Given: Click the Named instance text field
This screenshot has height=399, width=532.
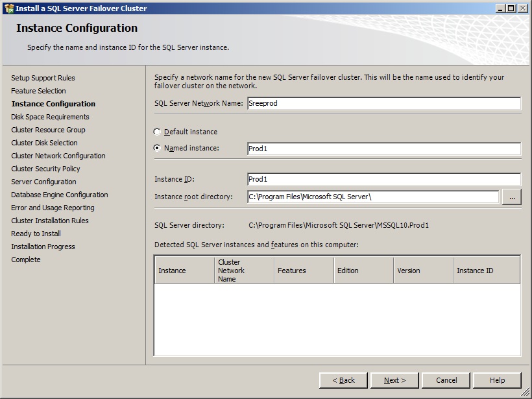Looking at the screenshot, I should [x=383, y=149].
